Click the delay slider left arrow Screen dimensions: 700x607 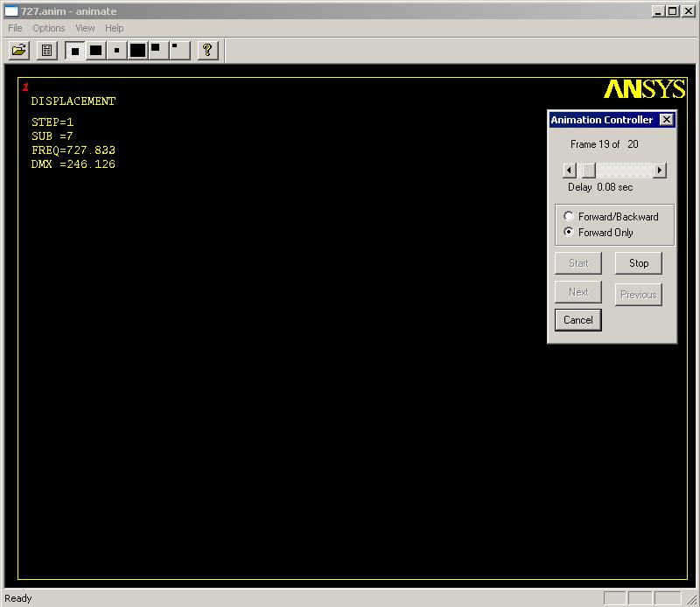570,170
